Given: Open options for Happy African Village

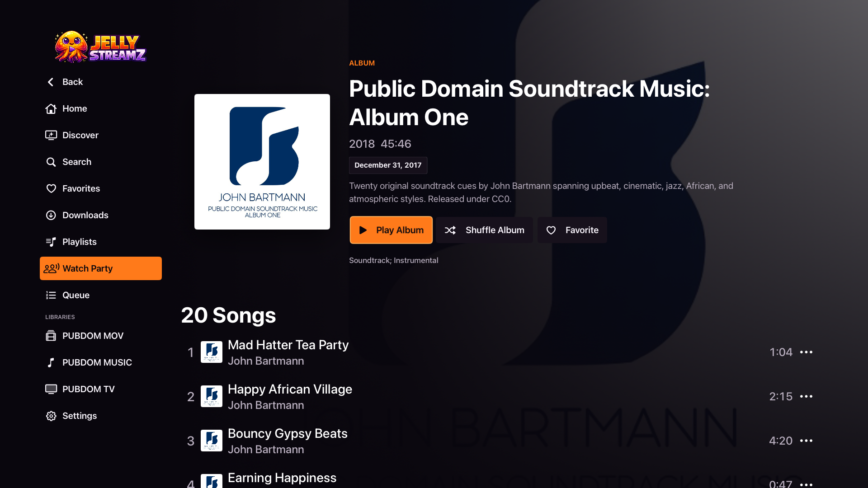Looking at the screenshot, I should (x=806, y=396).
